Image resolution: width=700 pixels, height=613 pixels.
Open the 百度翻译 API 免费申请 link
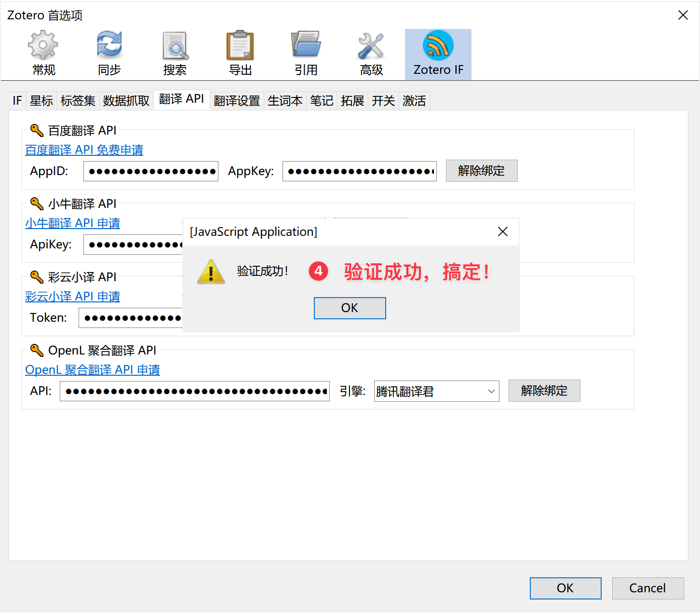[84, 150]
